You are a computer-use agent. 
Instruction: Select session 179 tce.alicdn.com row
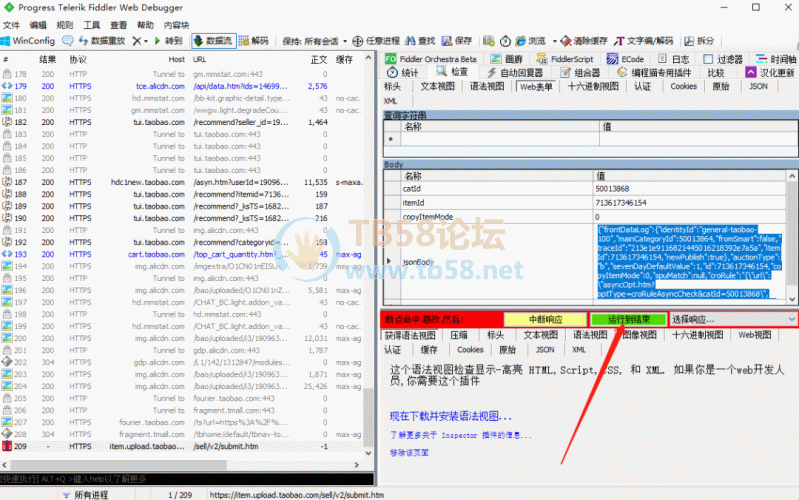coord(183,86)
